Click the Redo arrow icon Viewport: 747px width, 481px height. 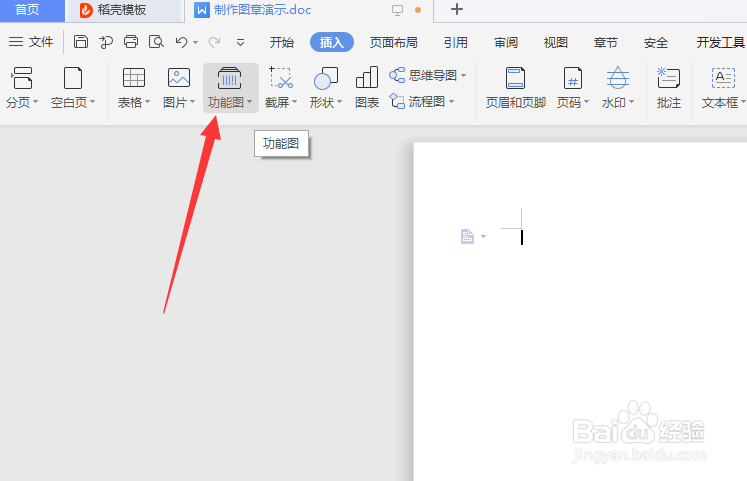click(x=214, y=42)
